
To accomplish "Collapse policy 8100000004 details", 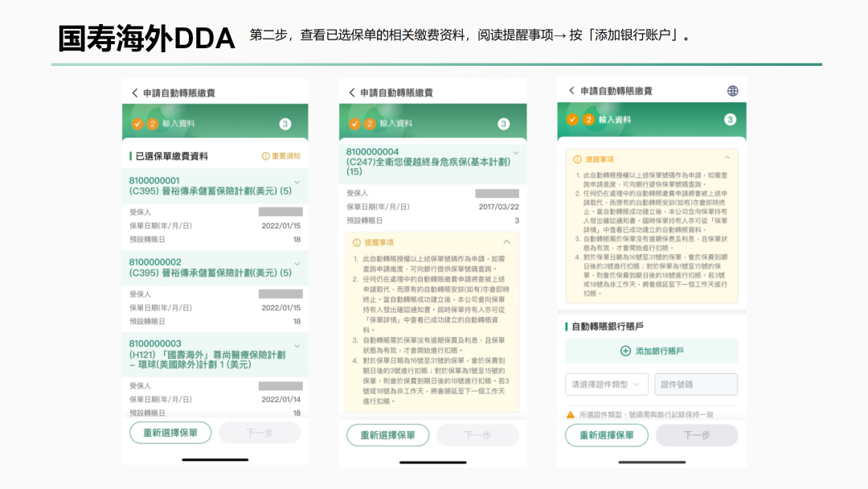I will point(515,154).
